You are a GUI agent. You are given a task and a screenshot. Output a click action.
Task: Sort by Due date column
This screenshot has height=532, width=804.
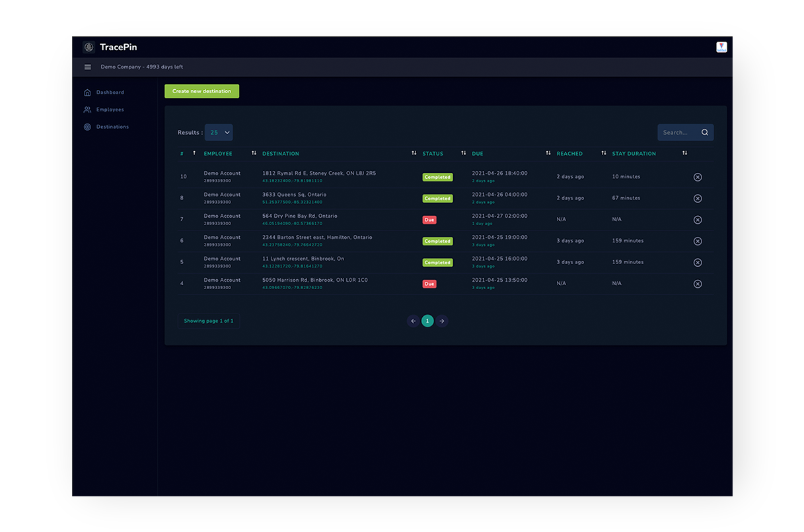548,154
